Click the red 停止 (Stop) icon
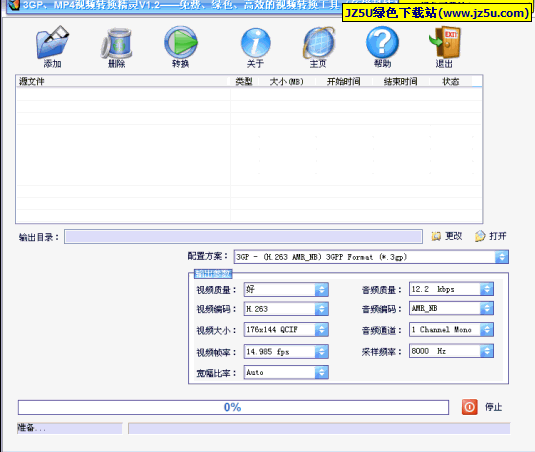535x452 pixels. click(x=469, y=407)
